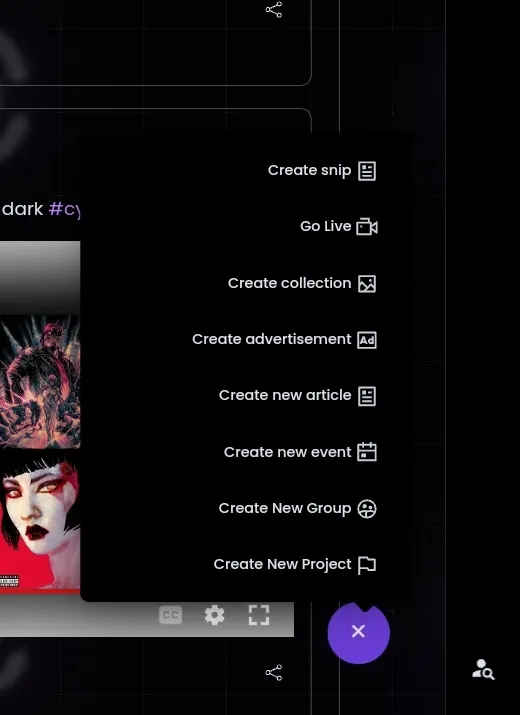Click the group face icon
Viewport: 520px width, 715px height.
(x=367, y=509)
